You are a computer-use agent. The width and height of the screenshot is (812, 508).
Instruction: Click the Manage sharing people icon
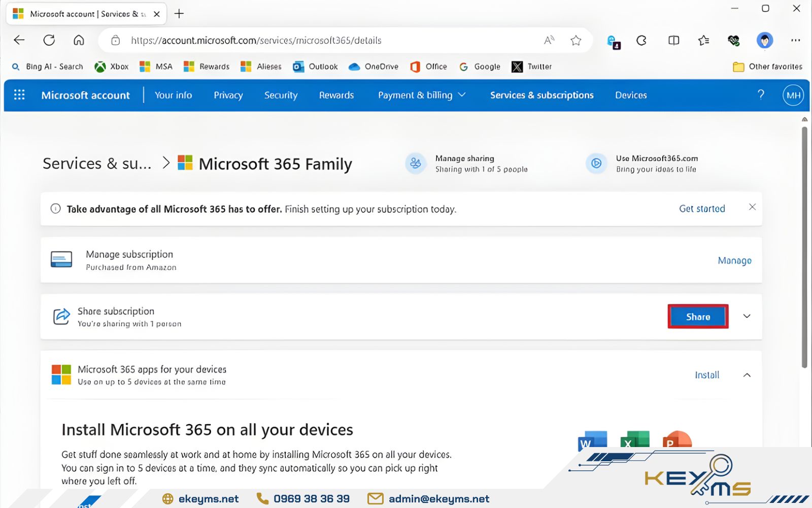(x=415, y=164)
